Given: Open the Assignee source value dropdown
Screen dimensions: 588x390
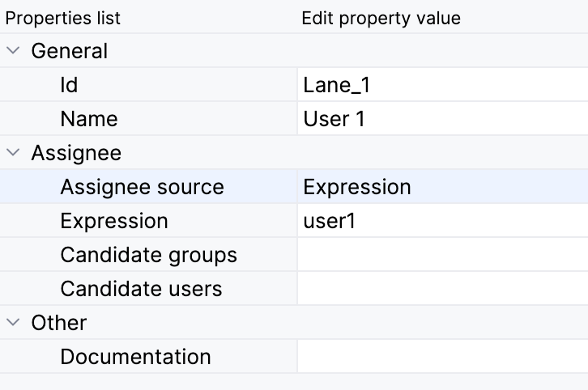Looking at the screenshot, I should pyautogui.click(x=441, y=187).
